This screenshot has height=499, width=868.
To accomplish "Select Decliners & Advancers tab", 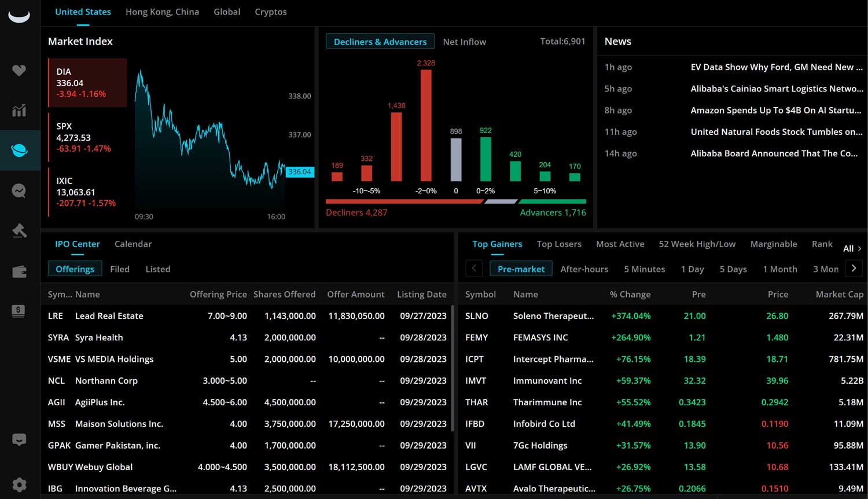I will coord(380,42).
